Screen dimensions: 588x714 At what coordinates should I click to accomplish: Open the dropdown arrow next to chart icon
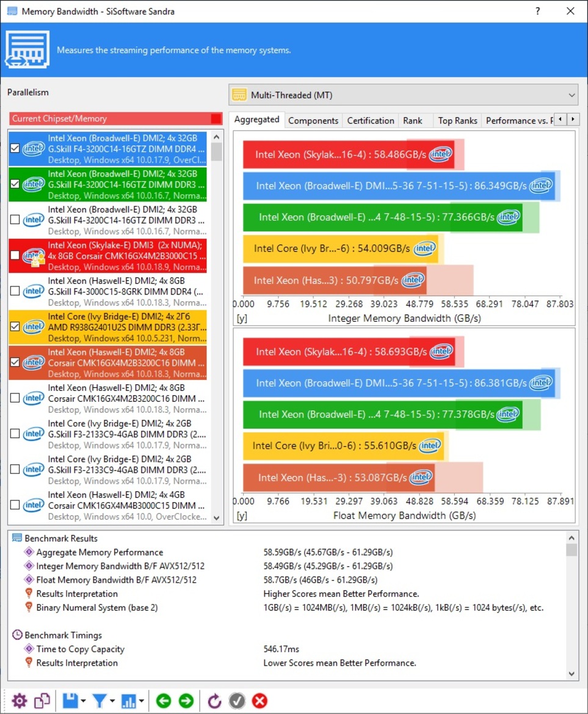point(142,701)
